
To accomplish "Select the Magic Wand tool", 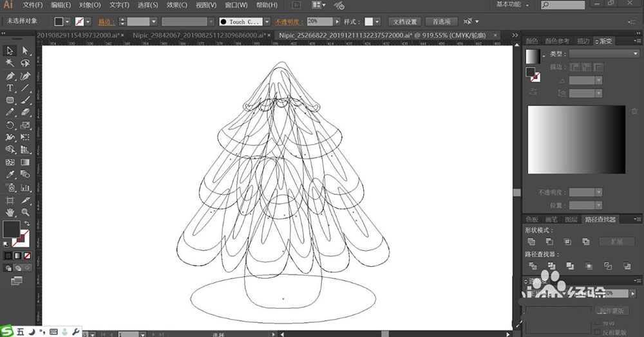I will 10,63.
